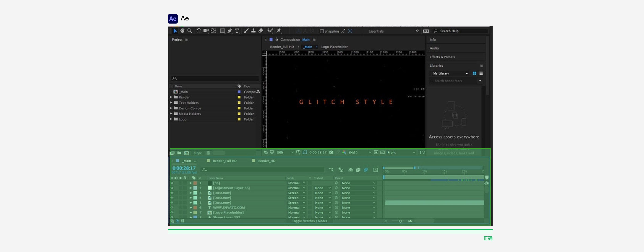644x252 pixels.
Task: Click Toggle Switches / Modes button
Action: click(x=309, y=221)
